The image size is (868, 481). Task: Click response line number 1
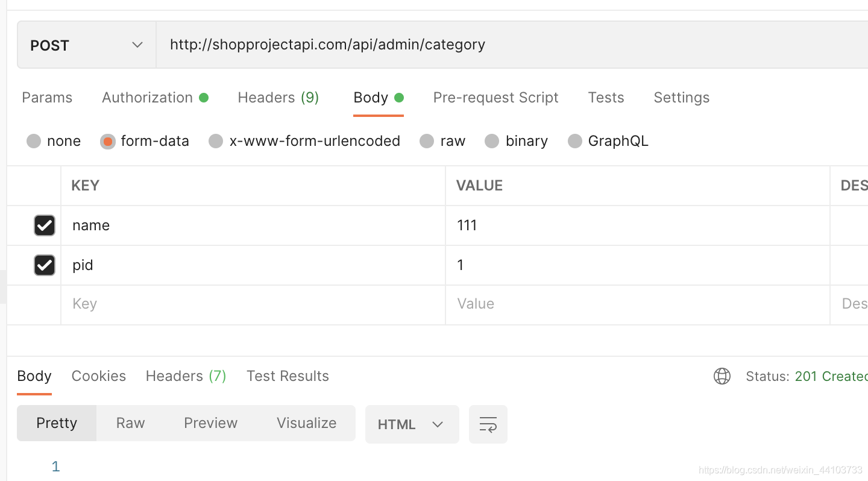[56, 467]
